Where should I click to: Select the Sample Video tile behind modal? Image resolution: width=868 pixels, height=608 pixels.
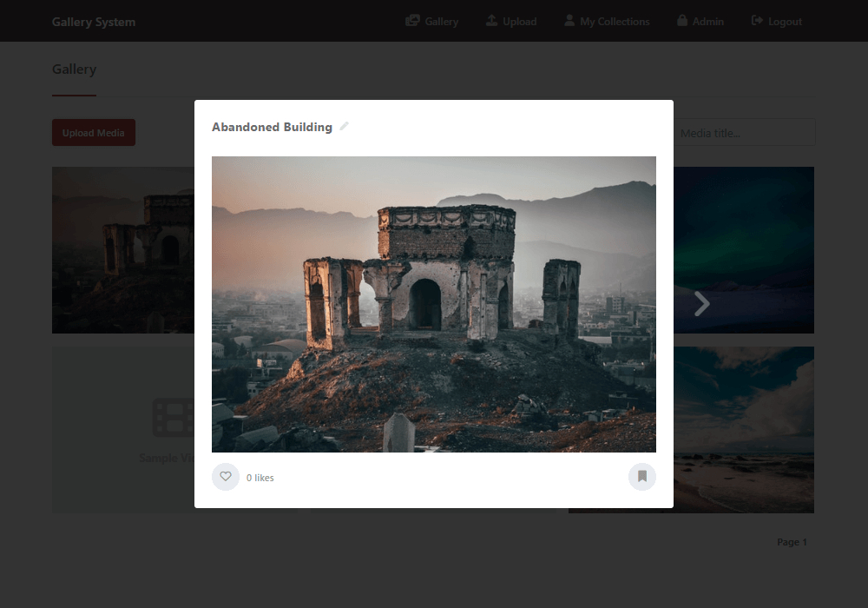[x=123, y=429]
